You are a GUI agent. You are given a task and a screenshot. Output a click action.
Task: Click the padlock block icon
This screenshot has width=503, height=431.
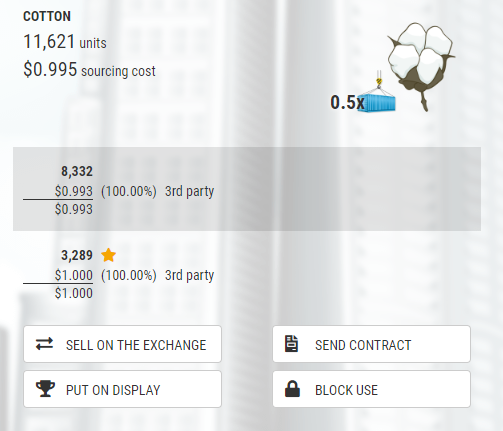[292, 389]
